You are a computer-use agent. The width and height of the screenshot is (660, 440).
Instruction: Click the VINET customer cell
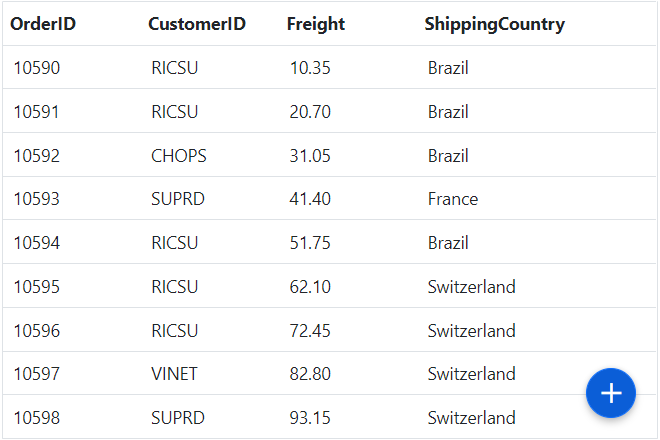point(175,374)
